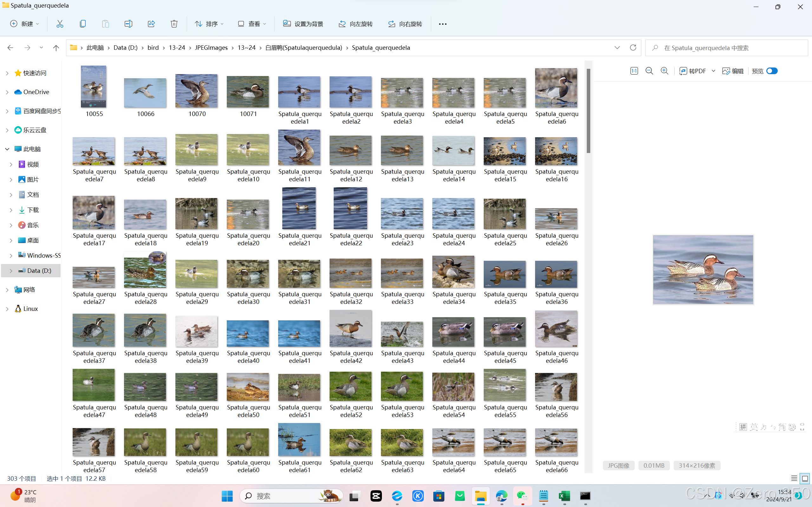The image size is (812, 507).
Task: Open the 查看 view dropdown
Action: coord(252,24)
